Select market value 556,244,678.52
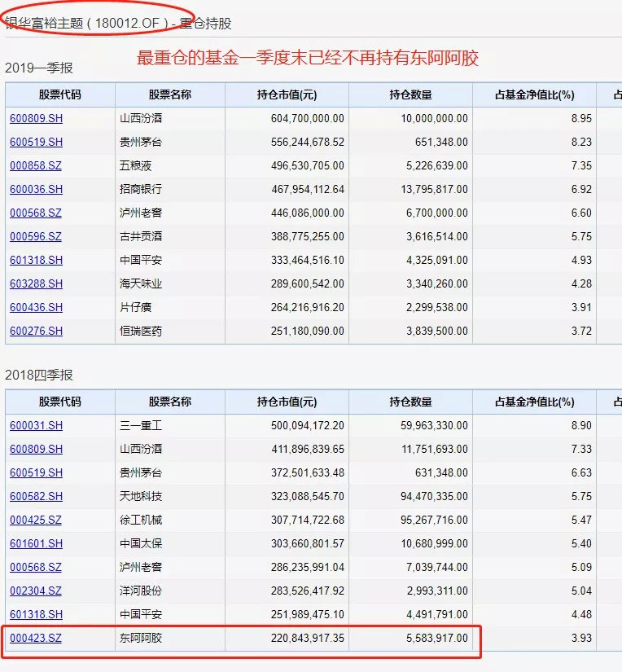The height and width of the screenshot is (672, 622). click(x=307, y=142)
